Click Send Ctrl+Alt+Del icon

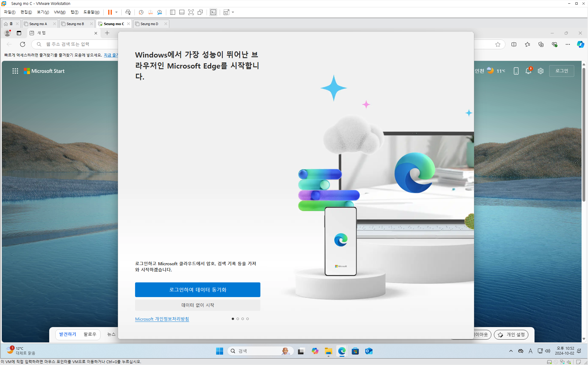point(128,12)
